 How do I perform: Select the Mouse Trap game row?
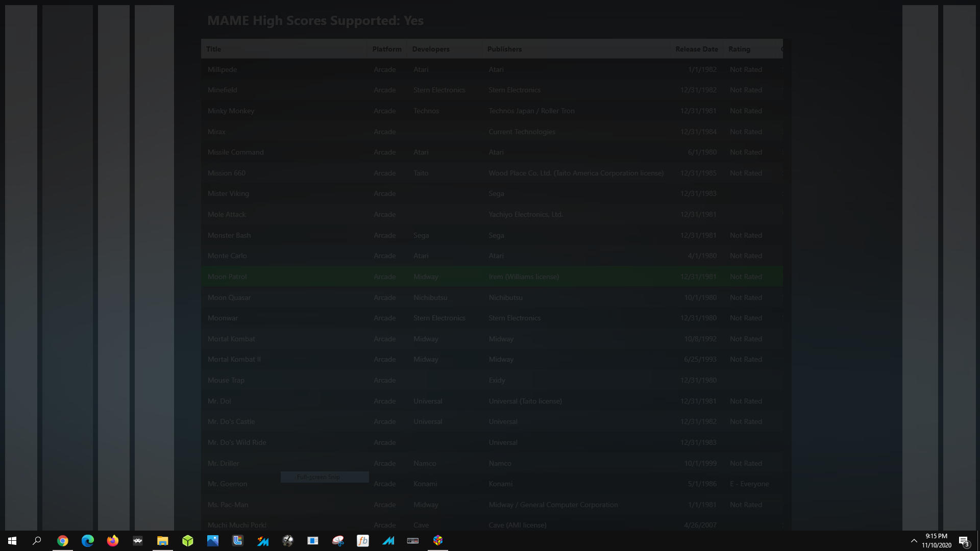pos(492,380)
